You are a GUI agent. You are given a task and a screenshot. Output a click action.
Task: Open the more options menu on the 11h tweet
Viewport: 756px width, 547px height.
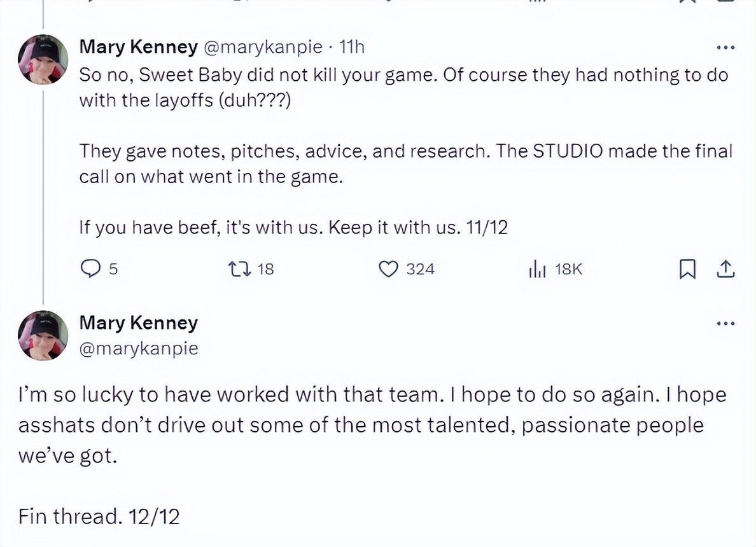point(725,48)
